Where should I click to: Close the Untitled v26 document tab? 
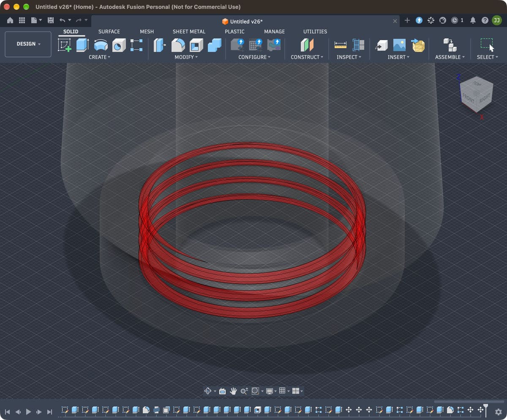tap(395, 21)
